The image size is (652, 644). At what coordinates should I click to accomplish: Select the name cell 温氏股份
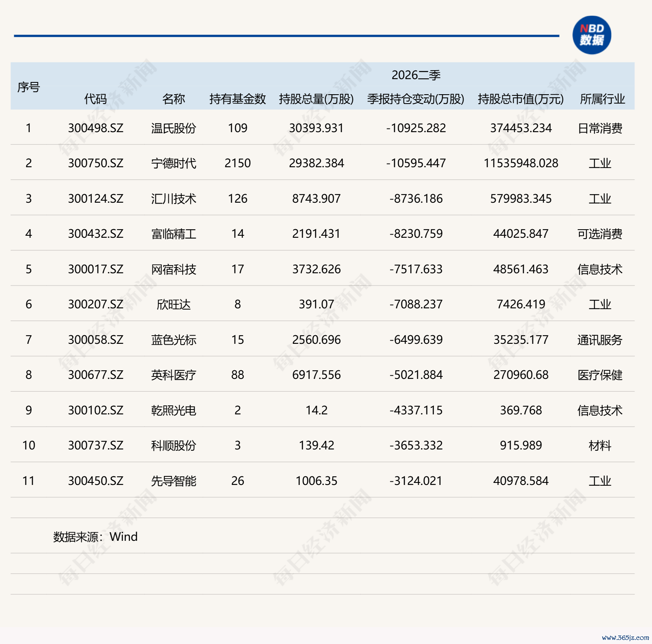click(x=174, y=128)
